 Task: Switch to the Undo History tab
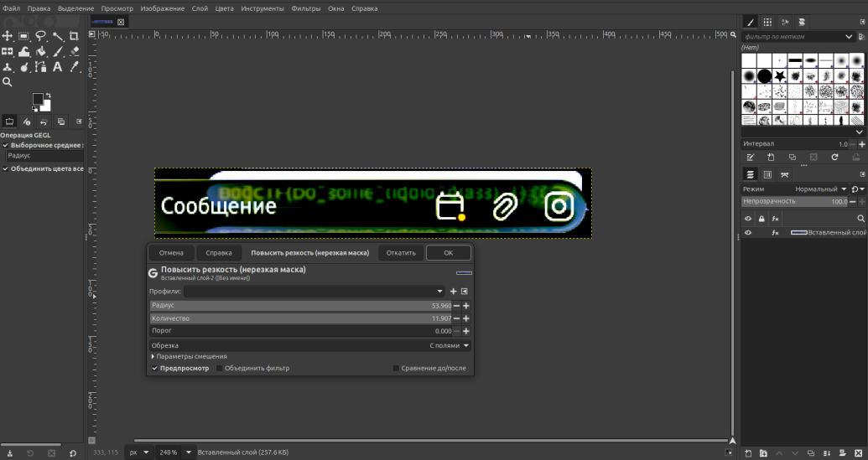coord(44,121)
